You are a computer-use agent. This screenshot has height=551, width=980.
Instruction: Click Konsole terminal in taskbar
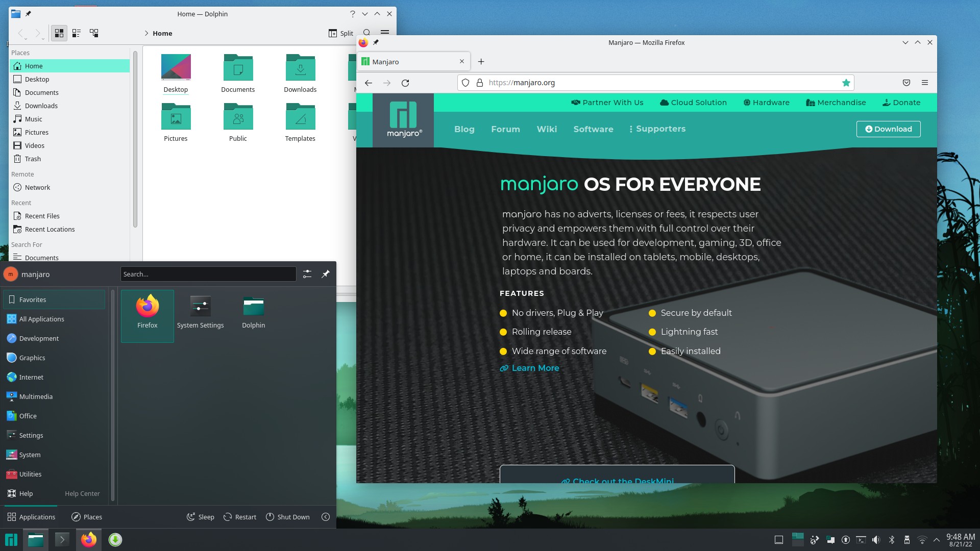tap(62, 540)
